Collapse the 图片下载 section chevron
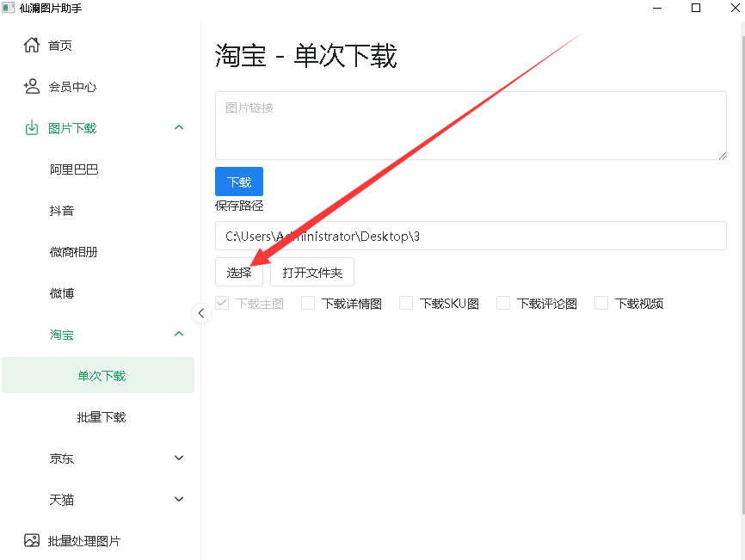This screenshot has height=560, width=745. 179,127
